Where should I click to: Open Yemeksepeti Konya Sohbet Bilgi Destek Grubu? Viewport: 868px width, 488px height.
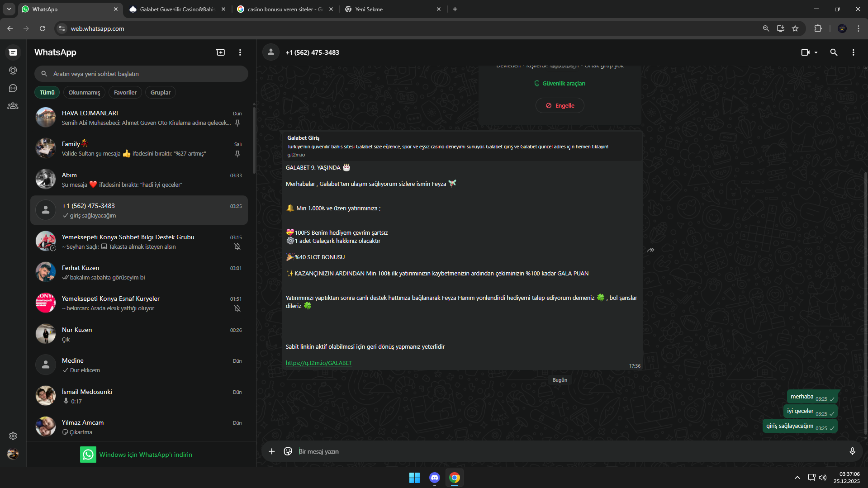(x=139, y=242)
